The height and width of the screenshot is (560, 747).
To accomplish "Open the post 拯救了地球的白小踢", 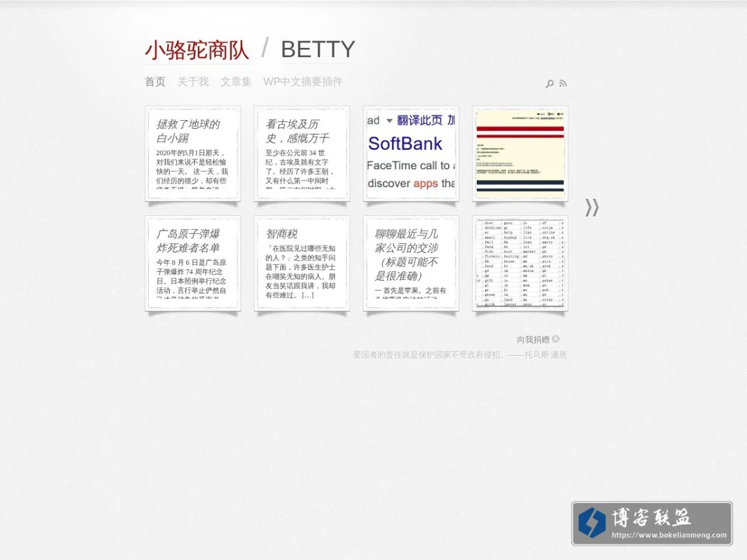I will pyautogui.click(x=189, y=131).
